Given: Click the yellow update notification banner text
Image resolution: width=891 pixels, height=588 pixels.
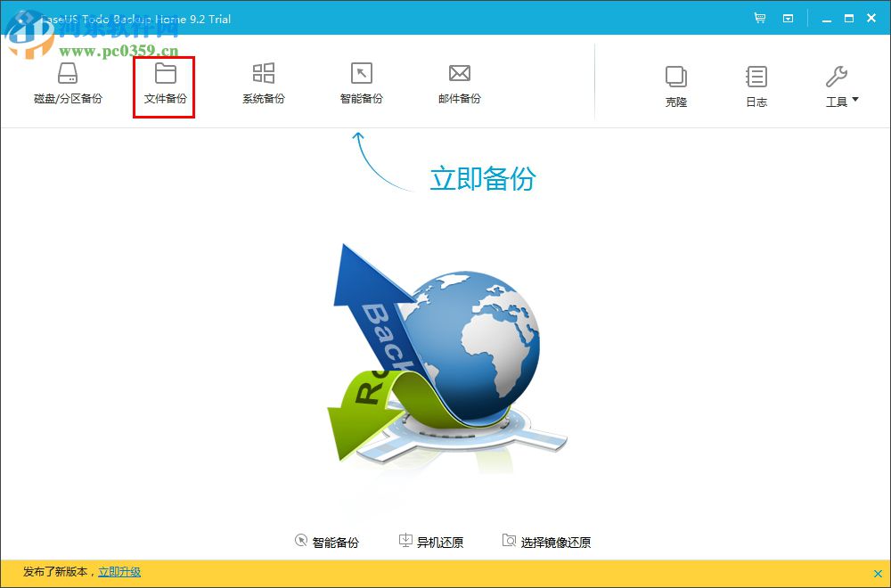Looking at the screenshot, I should click(53, 572).
